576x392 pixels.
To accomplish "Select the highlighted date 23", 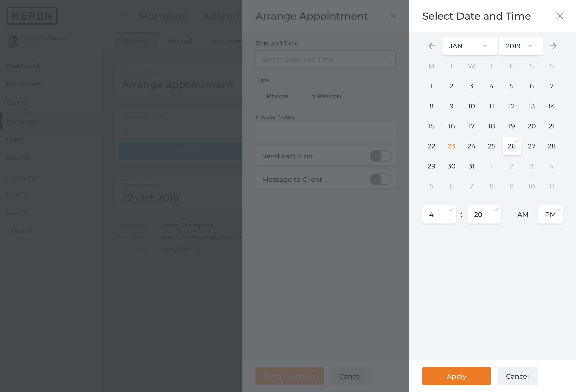I will coord(451,146).
